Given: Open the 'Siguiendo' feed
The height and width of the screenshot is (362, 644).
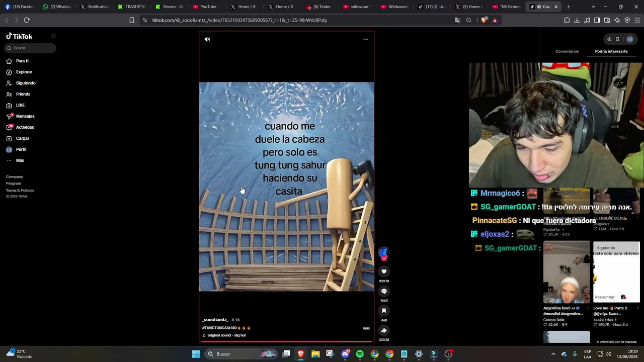Looking at the screenshot, I should coord(26,83).
